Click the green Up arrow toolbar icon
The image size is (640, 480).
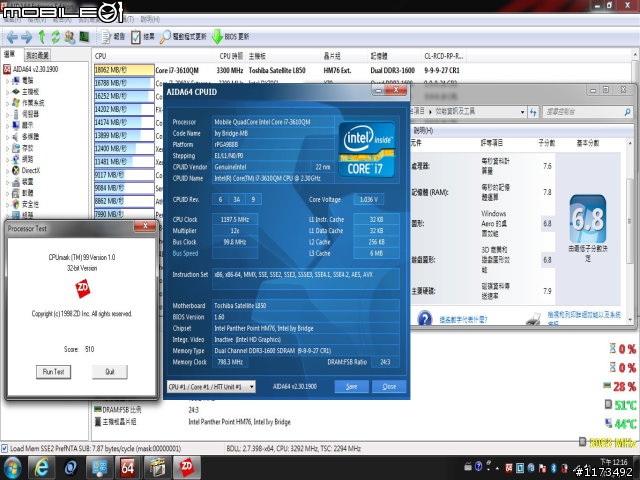pos(41,36)
